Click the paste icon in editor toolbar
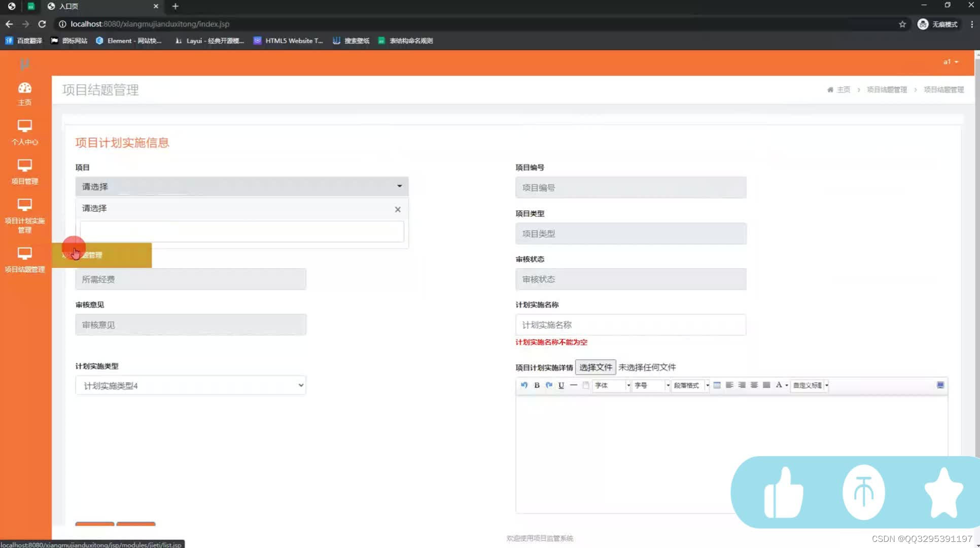The width and height of the screenshot is (980, 548). [586, 385]
